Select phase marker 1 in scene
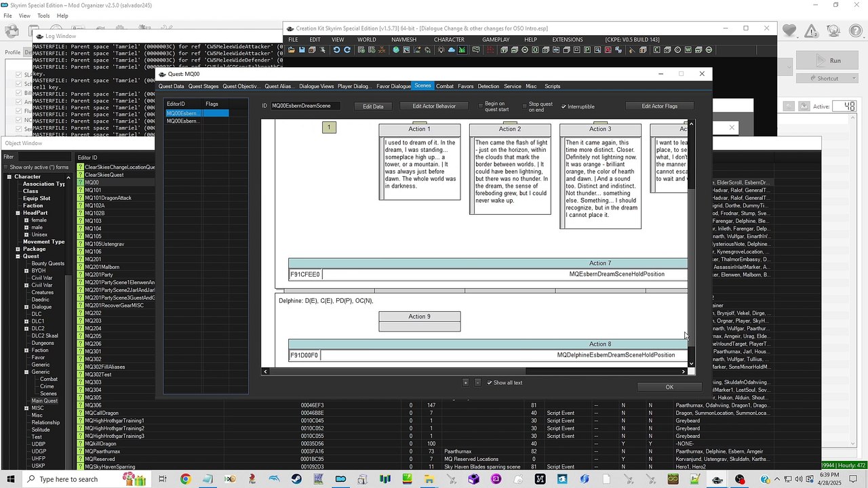Viewport: 868px width, 488px height. point(329,127)
